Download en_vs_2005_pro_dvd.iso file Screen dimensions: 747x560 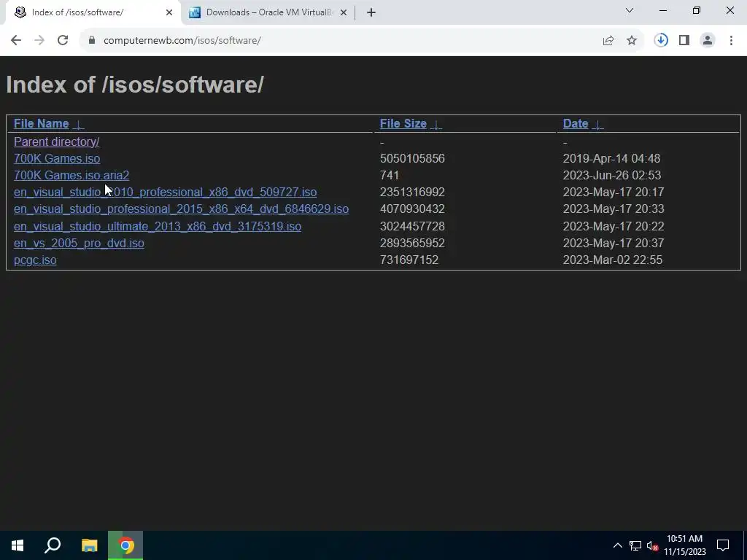pos(79,244)
